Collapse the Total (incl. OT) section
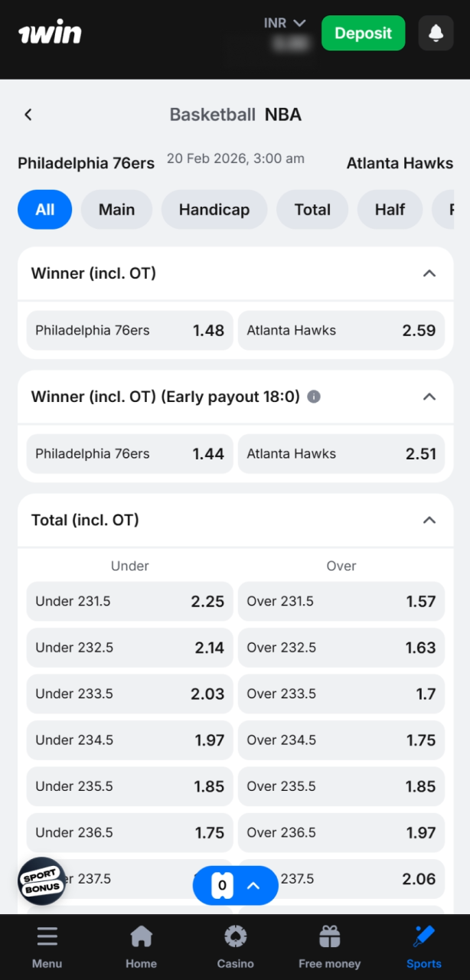This screenshot has height=980, width=470. click(x=429, y=520)
